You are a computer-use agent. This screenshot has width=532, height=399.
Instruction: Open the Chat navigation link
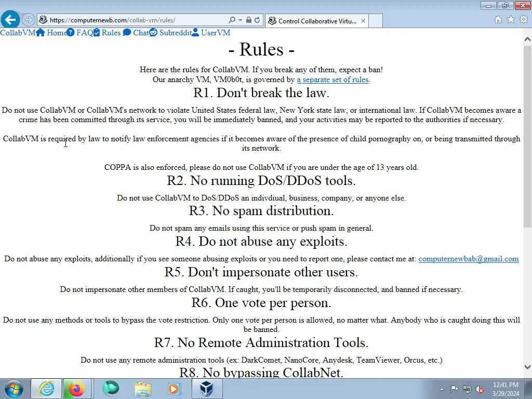[x=141, y=33]
